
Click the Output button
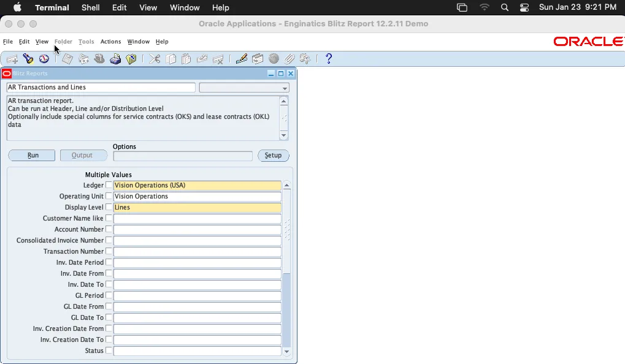point(83,155)
